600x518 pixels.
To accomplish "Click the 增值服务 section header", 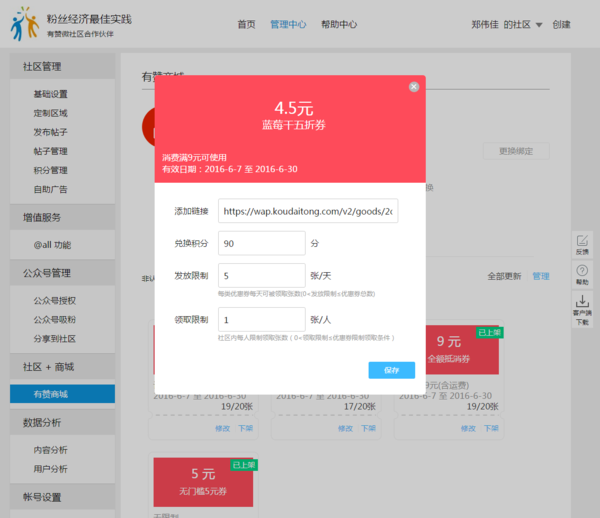I will tap(62, 217).
